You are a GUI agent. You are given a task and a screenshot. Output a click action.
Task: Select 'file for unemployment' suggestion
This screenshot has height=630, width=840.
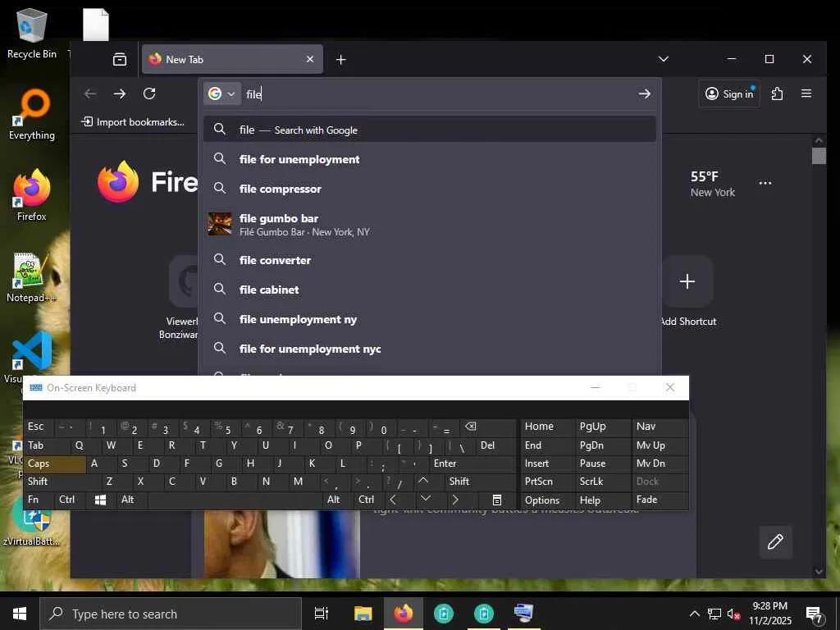[x=430, y=159]
